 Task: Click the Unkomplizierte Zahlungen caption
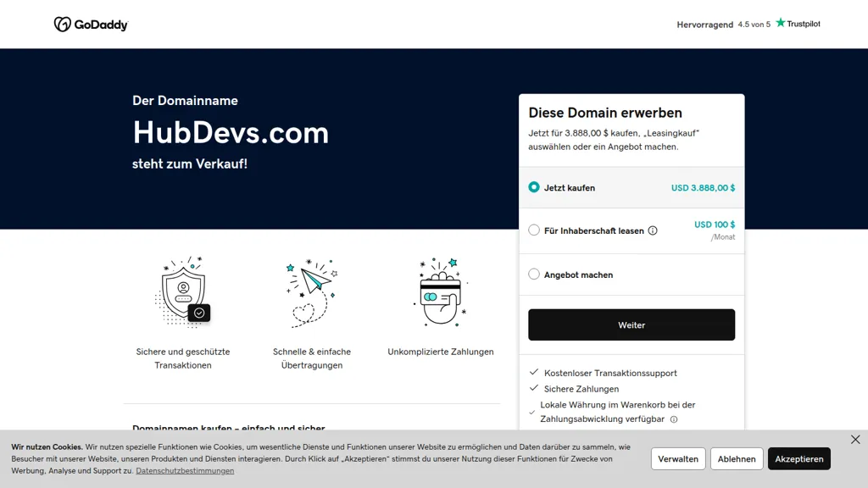pyautogui.click(x=441, y=352)
